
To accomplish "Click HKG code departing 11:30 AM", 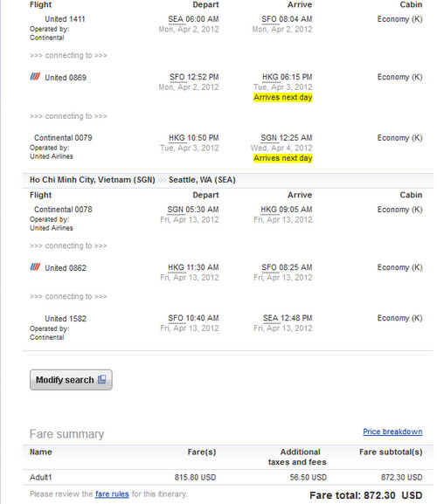I will click(176, 267).
